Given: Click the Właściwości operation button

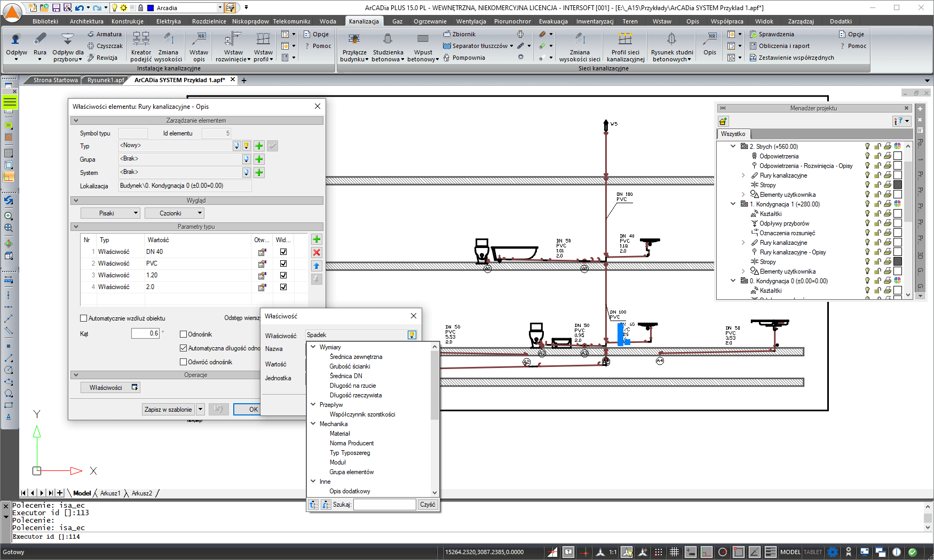Looking at the screenshot, I should 110,388.
